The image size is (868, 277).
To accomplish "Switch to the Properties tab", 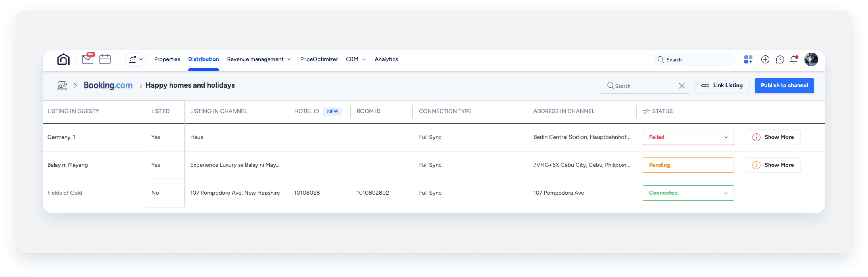I will (167, 59).
